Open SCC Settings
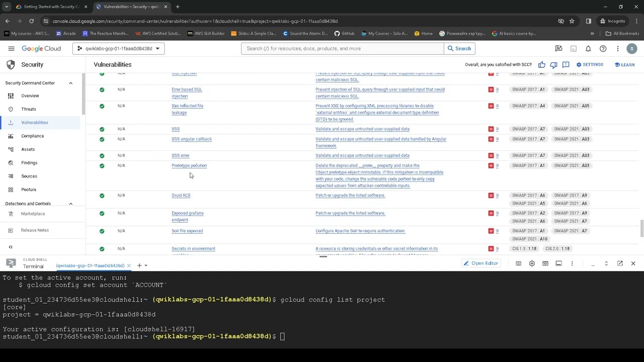The image size is (644, 362). pyautogui.click(x=590, y=65)
